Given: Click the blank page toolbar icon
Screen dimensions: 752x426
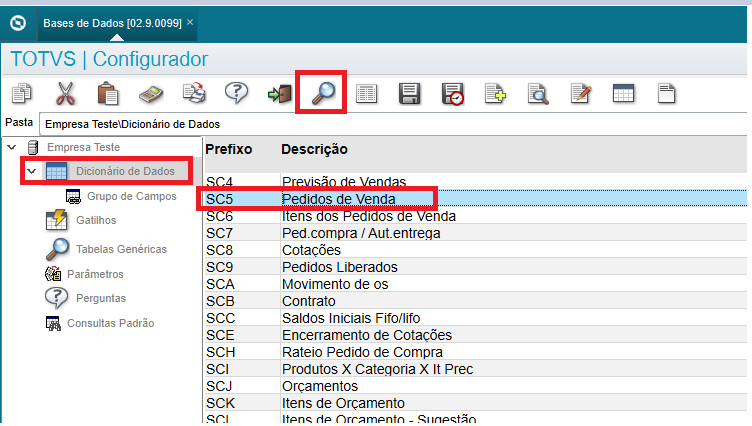Looking at the screenshot, I should click(667, 94).
